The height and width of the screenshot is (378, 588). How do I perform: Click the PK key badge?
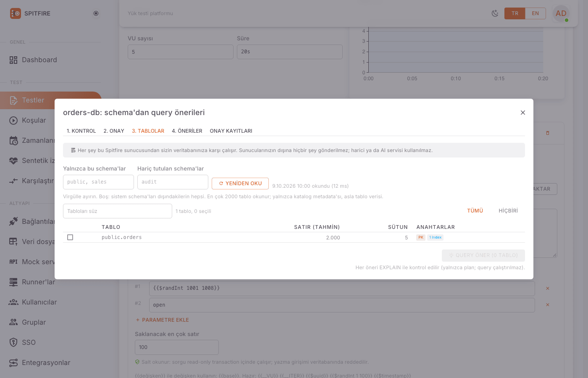421,237
